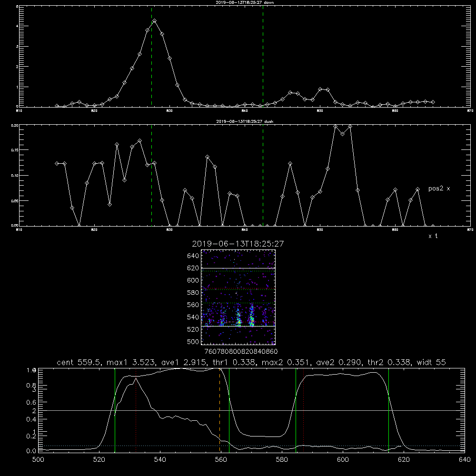Click the green vertical line near 615
The width and height of the screenshot is (476, 476).
pyautogui.click(x=388, y=410)
